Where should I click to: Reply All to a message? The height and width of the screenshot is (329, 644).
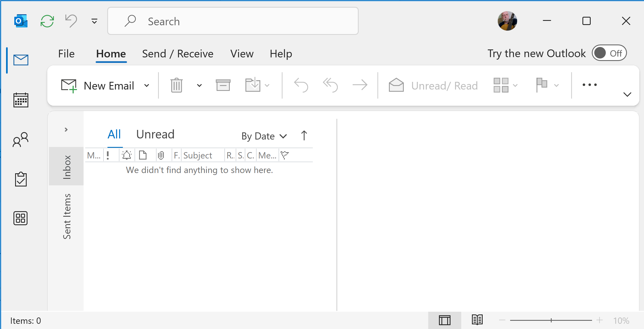tap(330, 85)
